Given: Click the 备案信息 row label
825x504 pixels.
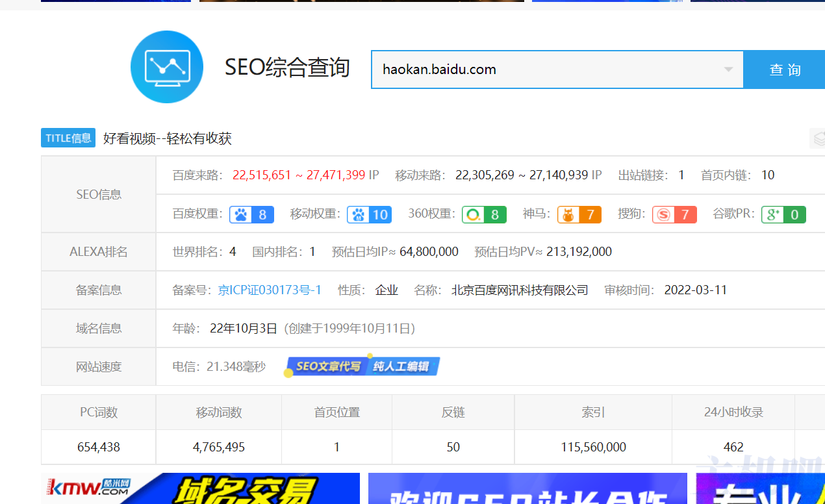Looking at the screenshot, I should tap(99, 290).
